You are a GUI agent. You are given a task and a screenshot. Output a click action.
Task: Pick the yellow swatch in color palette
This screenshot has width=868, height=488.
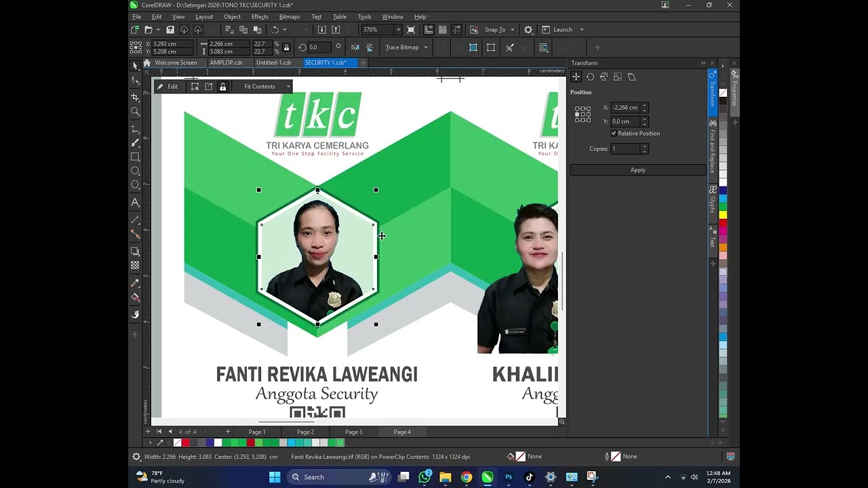coord(723,214)
